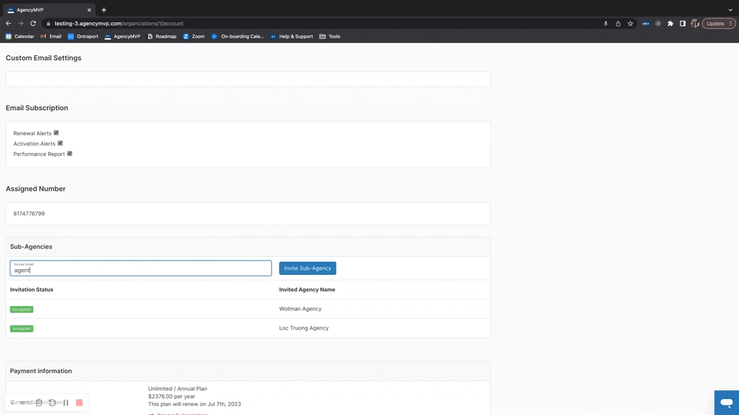The width and height of the screenshot is (739, 415).
Task: Pause the screen recording
Action: (x=66, y=403)
